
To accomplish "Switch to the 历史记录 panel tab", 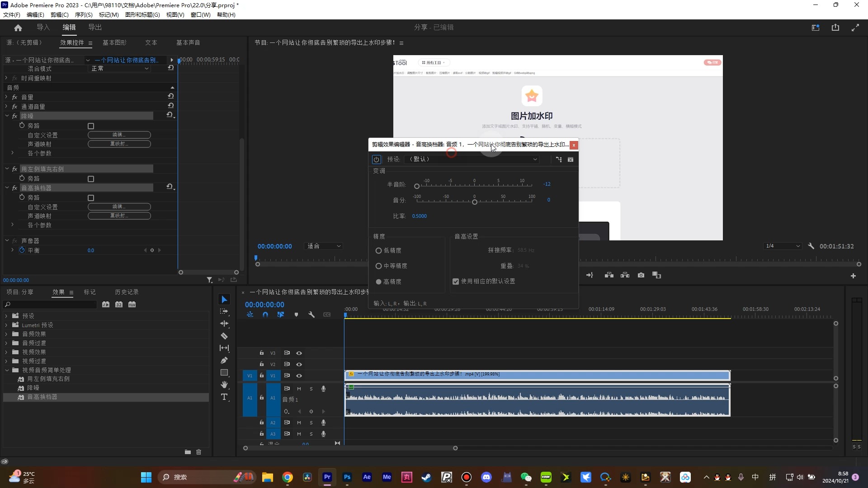I will coord(127,292).
